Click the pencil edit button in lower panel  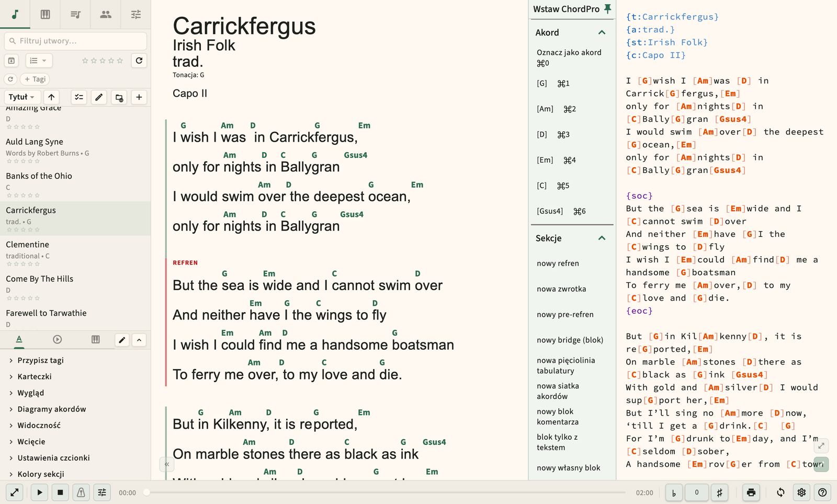point(122,340)
